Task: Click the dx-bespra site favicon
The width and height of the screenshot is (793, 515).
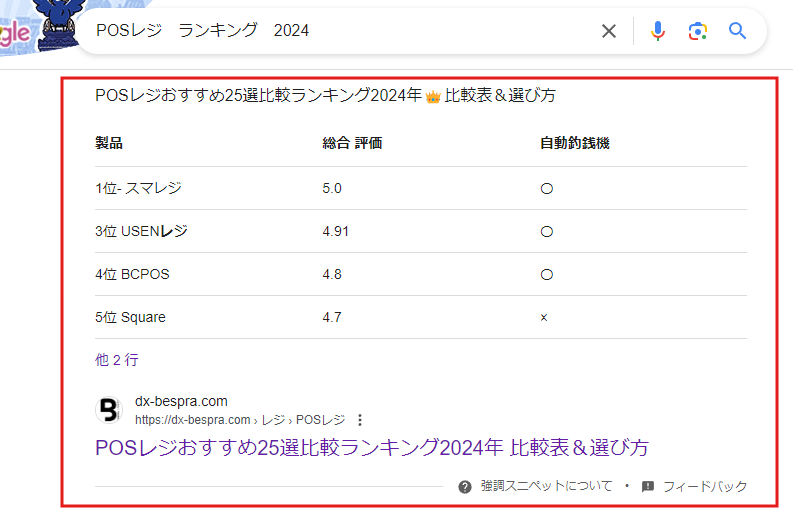Action: (x=108, y=410)
